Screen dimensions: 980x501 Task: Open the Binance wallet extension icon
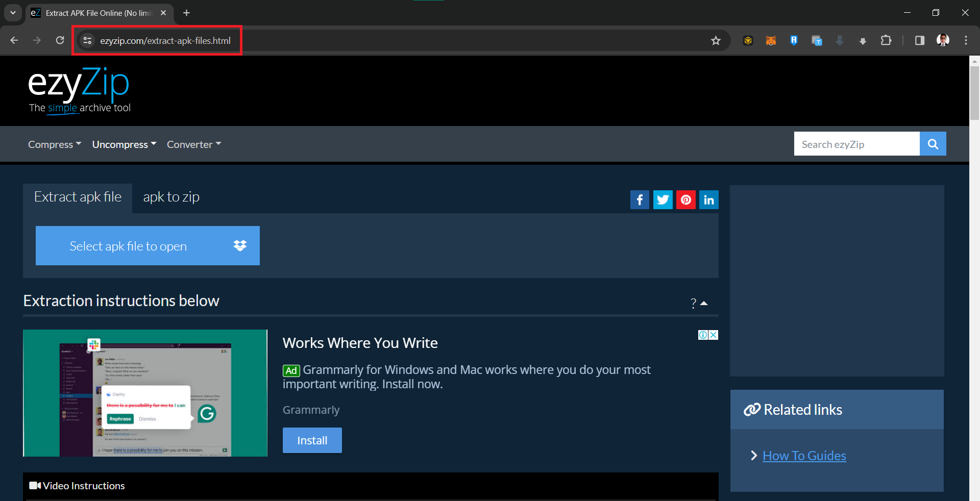coord(748,40)
